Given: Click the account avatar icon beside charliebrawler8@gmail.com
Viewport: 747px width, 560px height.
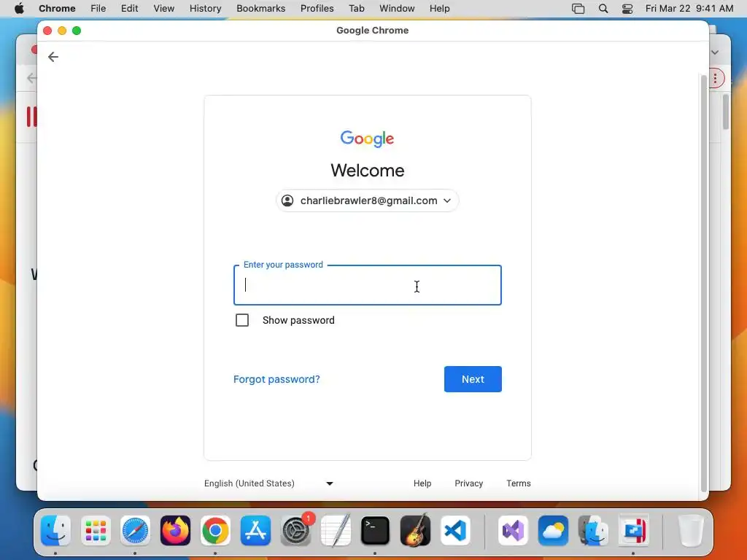Looking at the screenshot, I should [287, 201].
